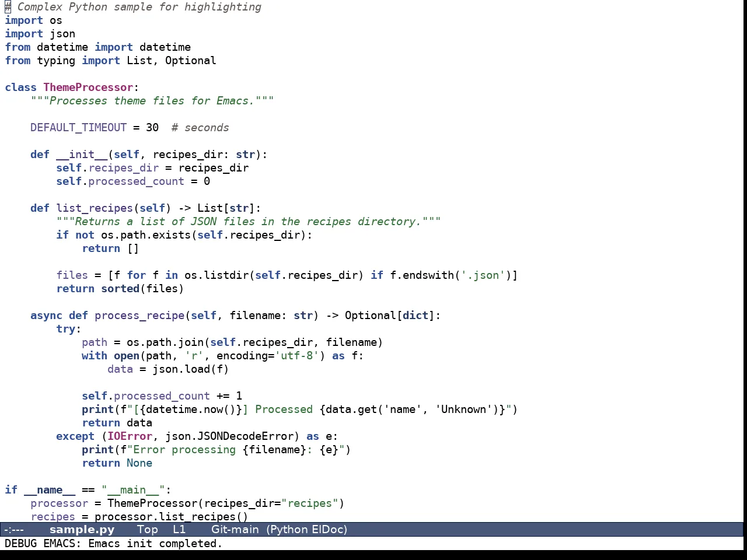Screen dimensions: 747x560
Task: Click the 'Processes theme files for Emacs' docstring
Action: (x=152, y=101)
